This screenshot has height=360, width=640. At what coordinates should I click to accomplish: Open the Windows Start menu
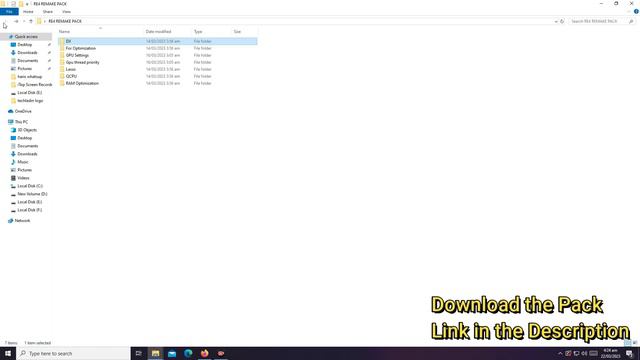pos(8,353)
